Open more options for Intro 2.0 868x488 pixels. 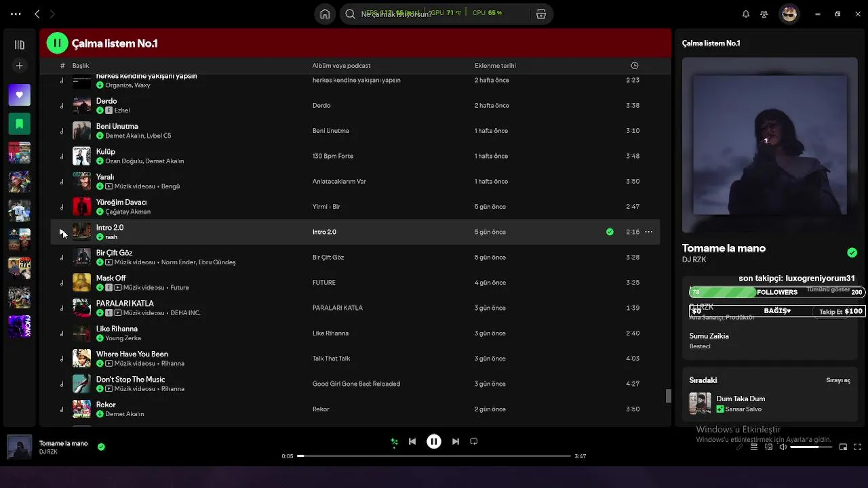[649, 232]
